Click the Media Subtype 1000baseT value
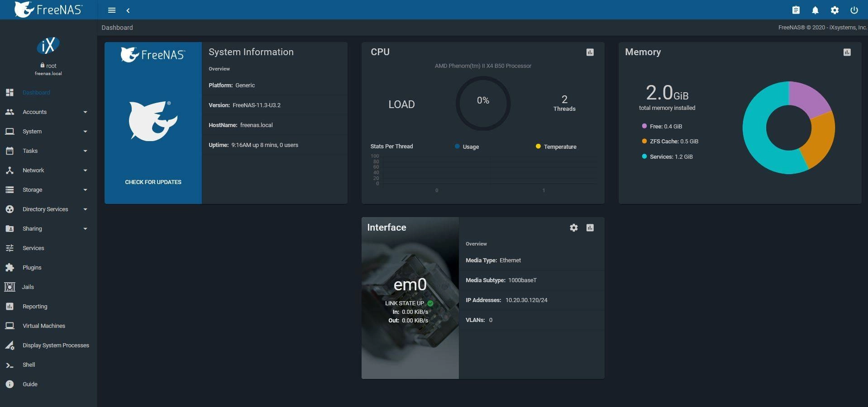The image size is (868, 407). pyautogui.click(x=522, y=280)
